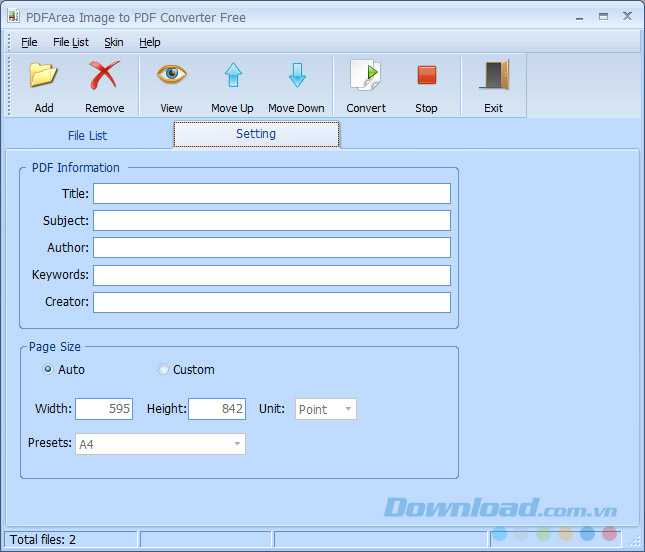
Task: Select the Custom page size radio button
Action: 164,370
